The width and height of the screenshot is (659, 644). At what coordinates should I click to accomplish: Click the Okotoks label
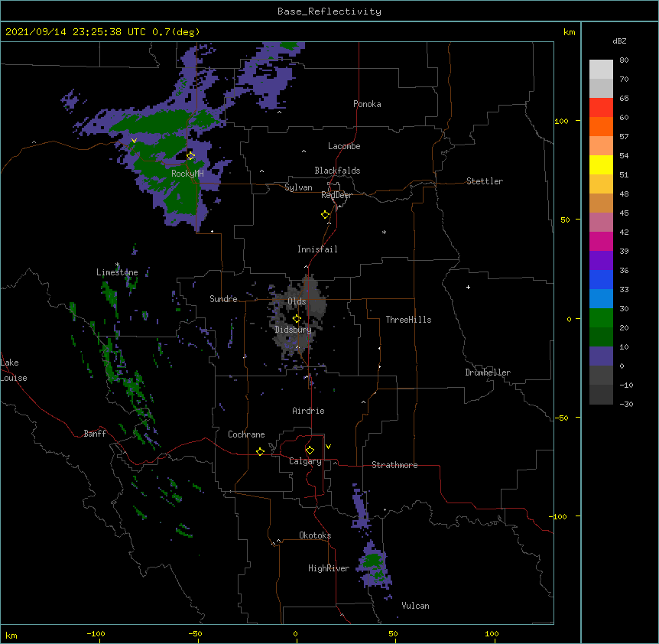pos(315,535)
